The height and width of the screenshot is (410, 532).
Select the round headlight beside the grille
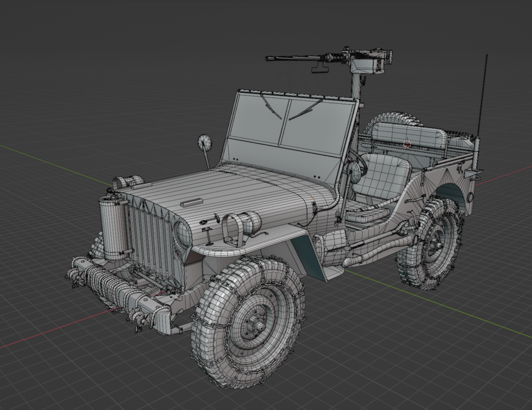tap(183, 233)
